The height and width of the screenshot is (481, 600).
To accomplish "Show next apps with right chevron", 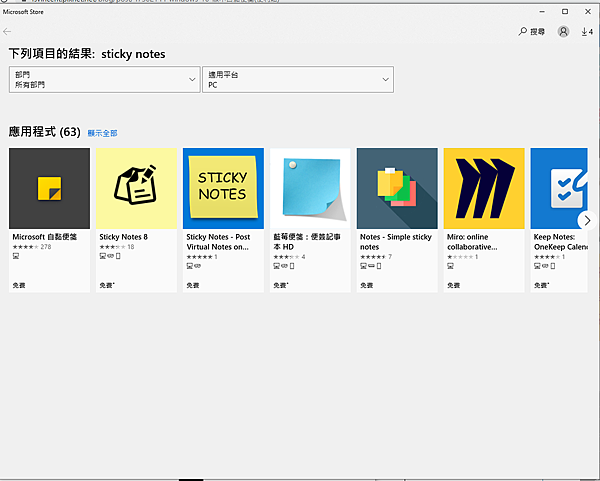I will 587,220.
